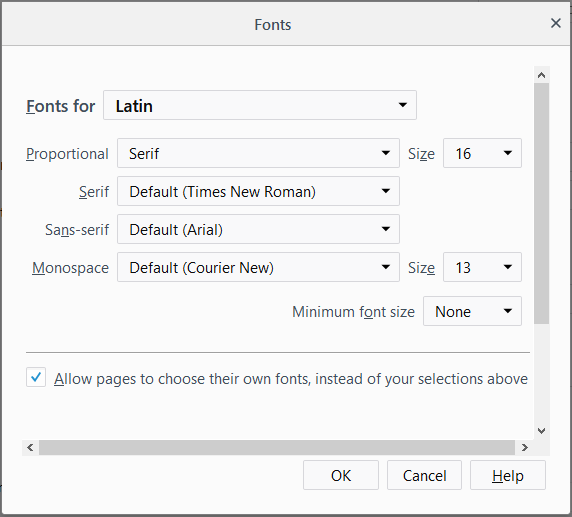Click the Size label beside 16

tap(421, 154)
